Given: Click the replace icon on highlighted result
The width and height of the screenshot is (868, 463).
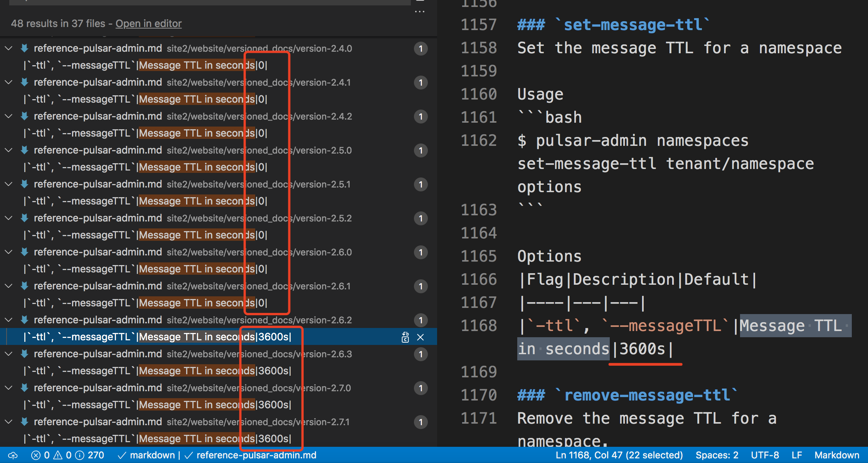Looking at the screenshot, I should pyautogui.click(x=405, y=337).
